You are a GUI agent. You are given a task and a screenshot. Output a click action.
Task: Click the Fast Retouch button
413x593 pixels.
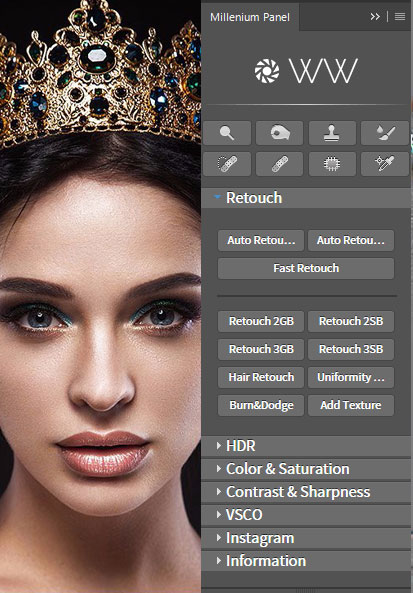tap(306, 268)
